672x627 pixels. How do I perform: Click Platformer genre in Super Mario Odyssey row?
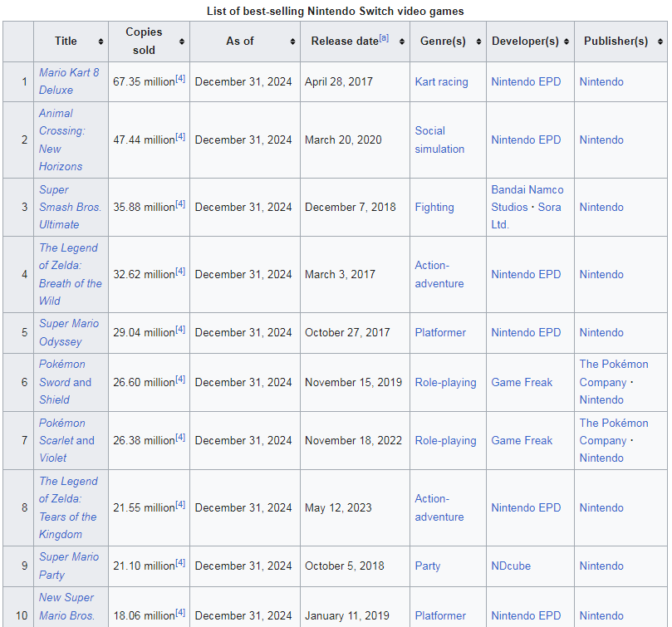(x=440, y=332)
